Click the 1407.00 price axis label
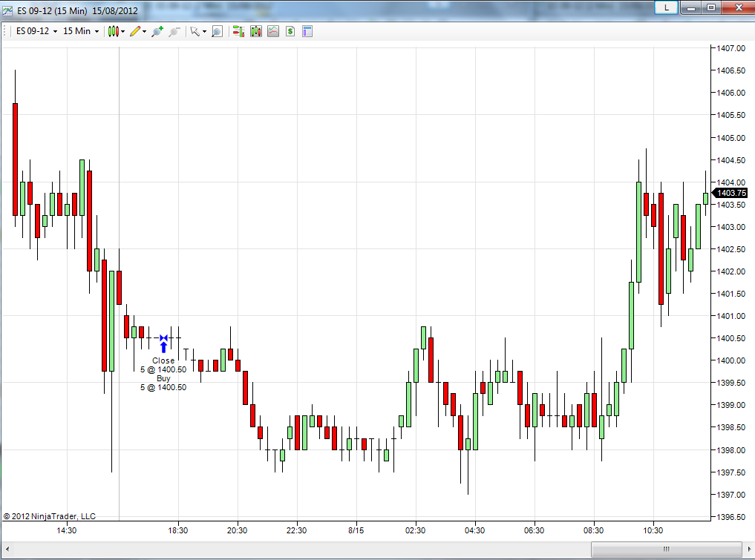 731,48
